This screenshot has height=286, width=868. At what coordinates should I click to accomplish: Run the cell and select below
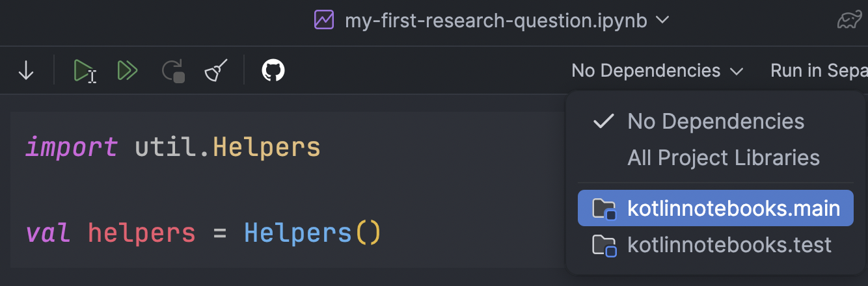[85, 70]
